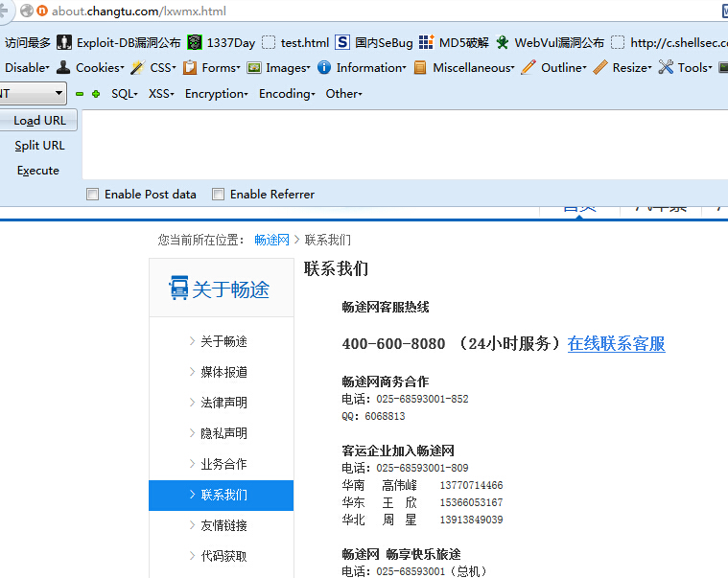Click phone number 15366053167
Image resolution: width=728 pixels, height=578 pixels.
(x=471, y=502)
